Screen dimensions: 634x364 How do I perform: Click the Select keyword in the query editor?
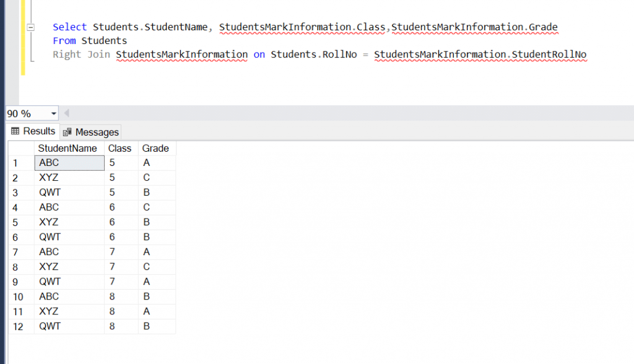69,27
